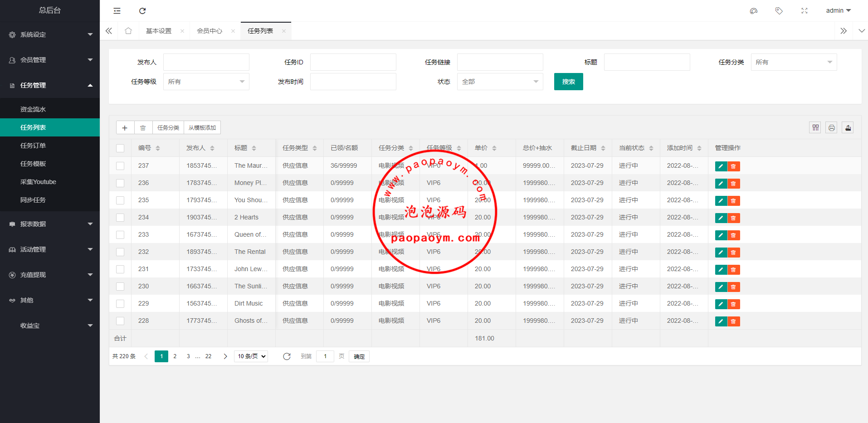The width and height of the screenshot is (868, 423).
Task: Click the 发布人 input field
Action: [x=206, y=62]
